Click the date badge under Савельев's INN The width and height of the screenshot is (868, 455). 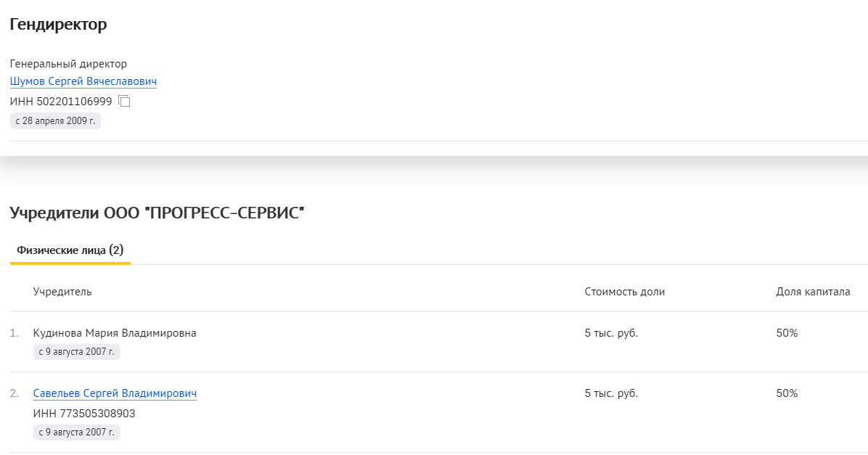point(76,433)
